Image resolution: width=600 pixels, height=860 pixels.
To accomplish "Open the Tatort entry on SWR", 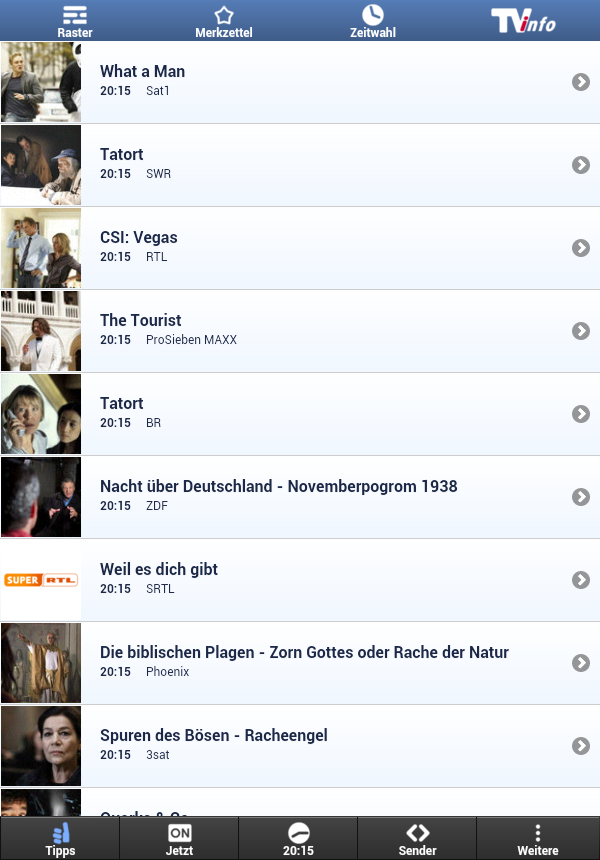I will (x=300, y=165).
